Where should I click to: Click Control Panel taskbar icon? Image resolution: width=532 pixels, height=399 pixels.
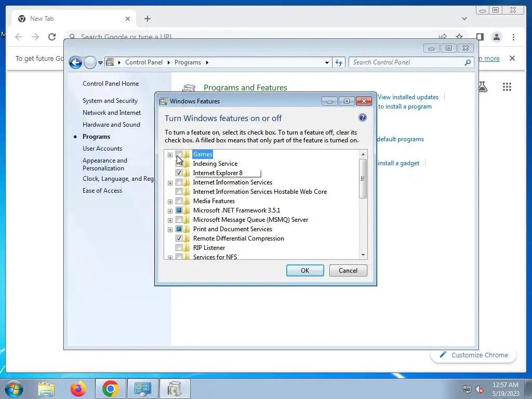142,389
